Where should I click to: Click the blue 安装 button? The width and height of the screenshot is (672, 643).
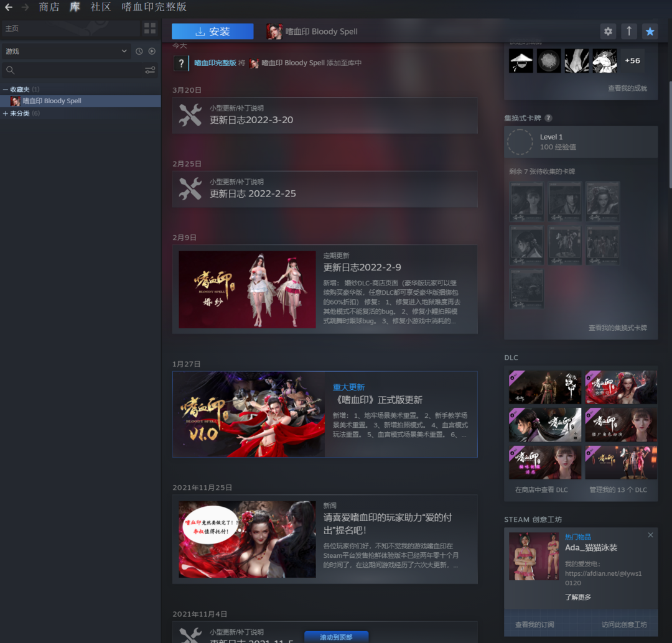coord(213,31)
